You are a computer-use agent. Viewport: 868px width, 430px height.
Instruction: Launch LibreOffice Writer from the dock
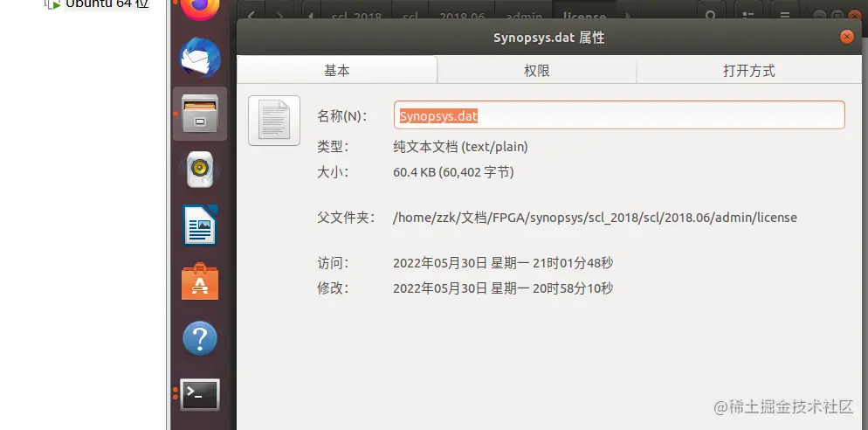(200, 225)
